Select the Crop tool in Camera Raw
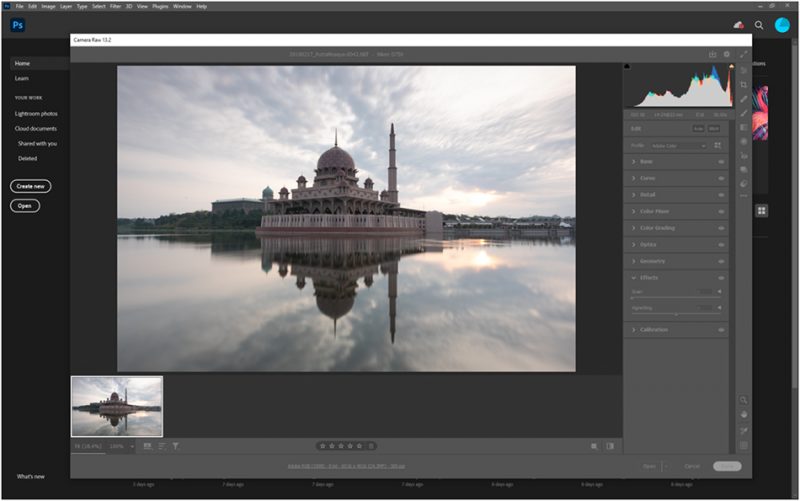800x501 pixels. (x=743, y=85)
